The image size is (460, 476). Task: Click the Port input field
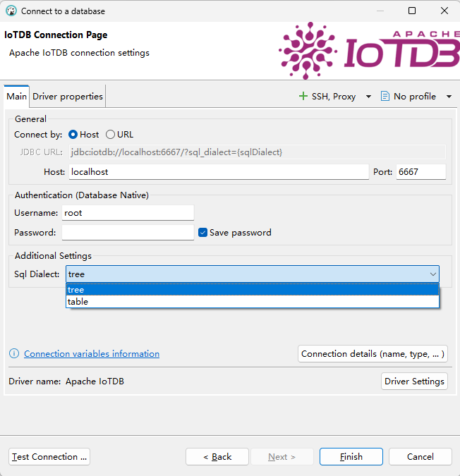pos(420,172)
